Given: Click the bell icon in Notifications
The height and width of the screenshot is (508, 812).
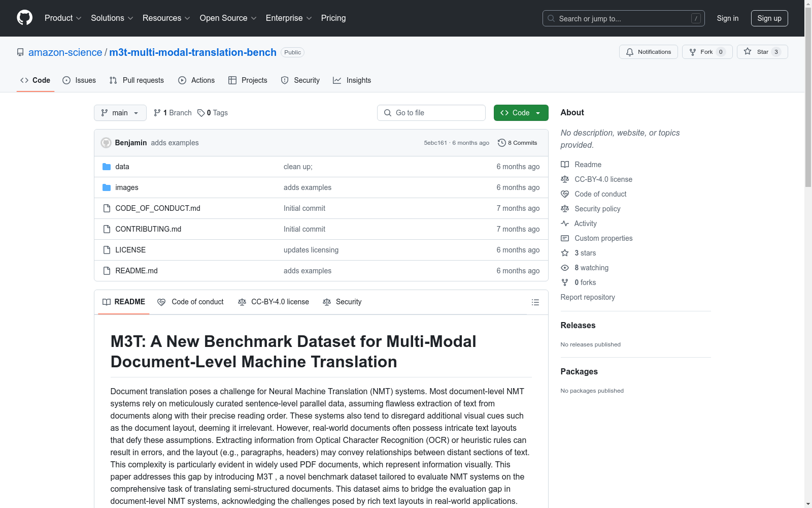Looking at the screenshot, I should click(x=630, y=52).
